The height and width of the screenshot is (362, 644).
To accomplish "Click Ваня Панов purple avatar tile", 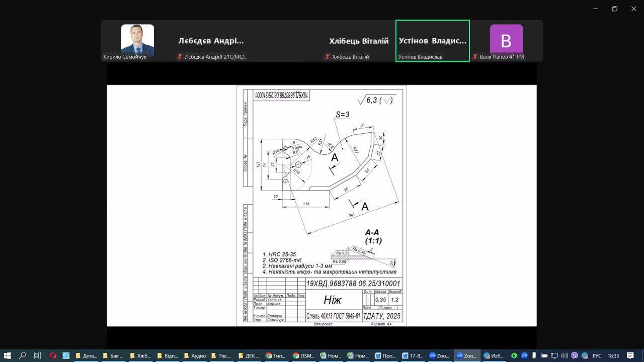I will (506, 40).
